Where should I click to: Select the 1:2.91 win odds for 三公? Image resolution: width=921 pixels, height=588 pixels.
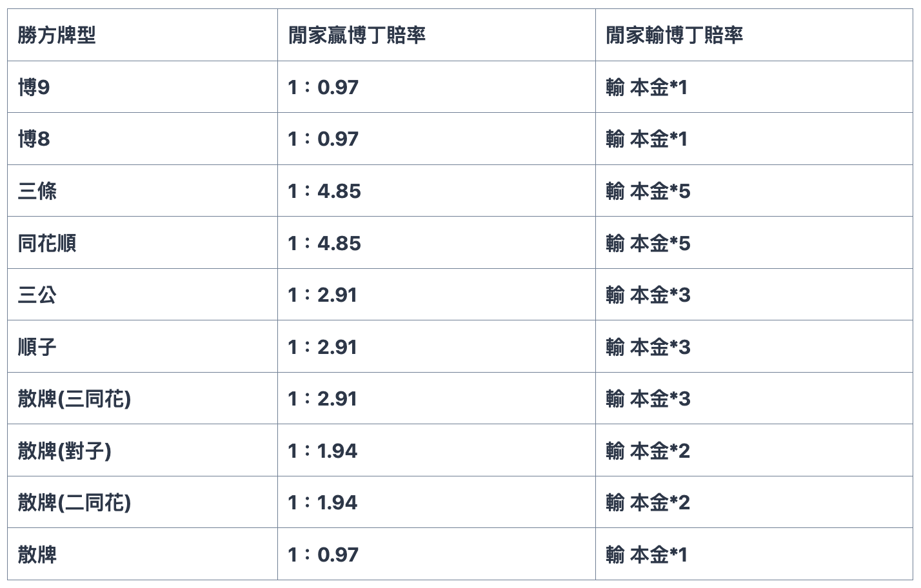coord(322,295)
